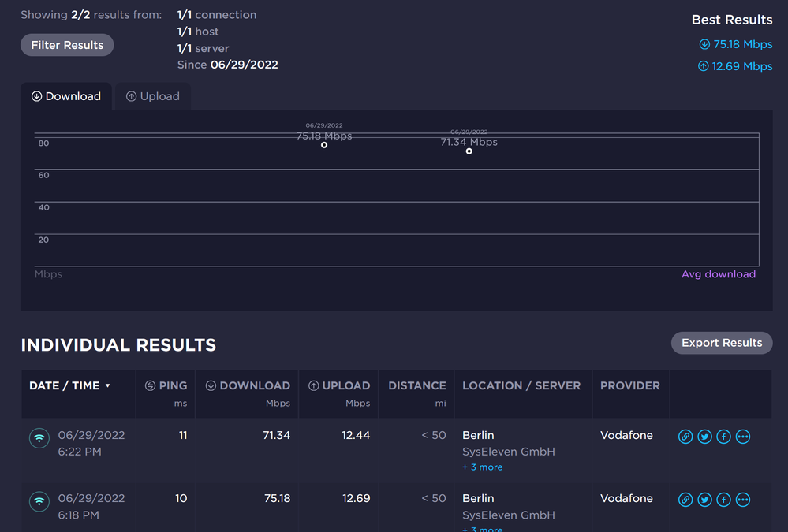Viewport: 788px width, 532px height.
Task: Click best download speed 75.18 Mbps
Action: [736, 44]
